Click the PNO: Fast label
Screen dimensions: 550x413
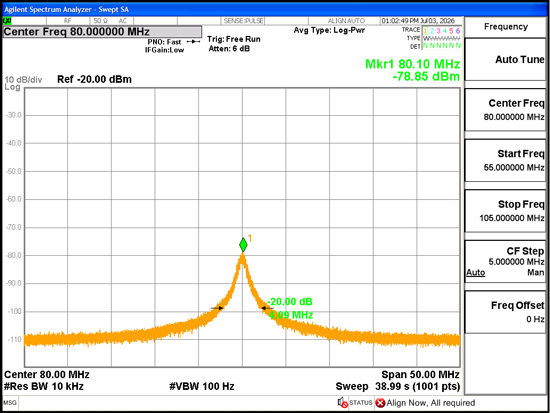coord(164,42)
